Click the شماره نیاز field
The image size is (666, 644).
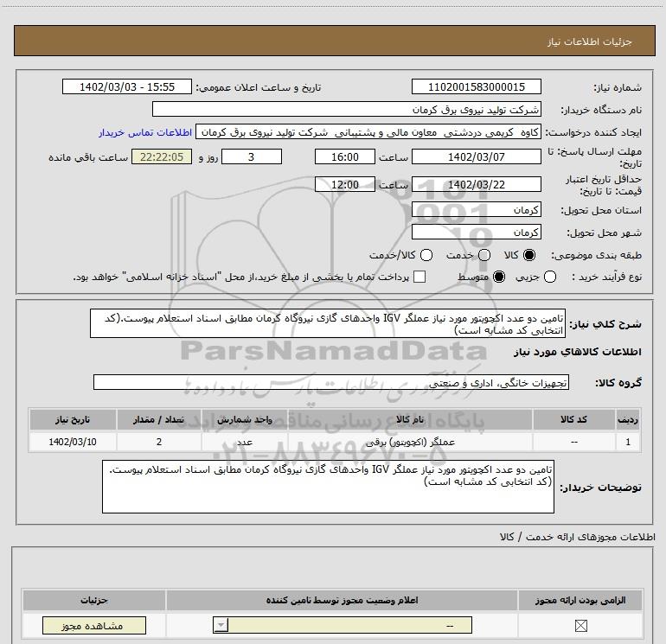coord(477,87)
